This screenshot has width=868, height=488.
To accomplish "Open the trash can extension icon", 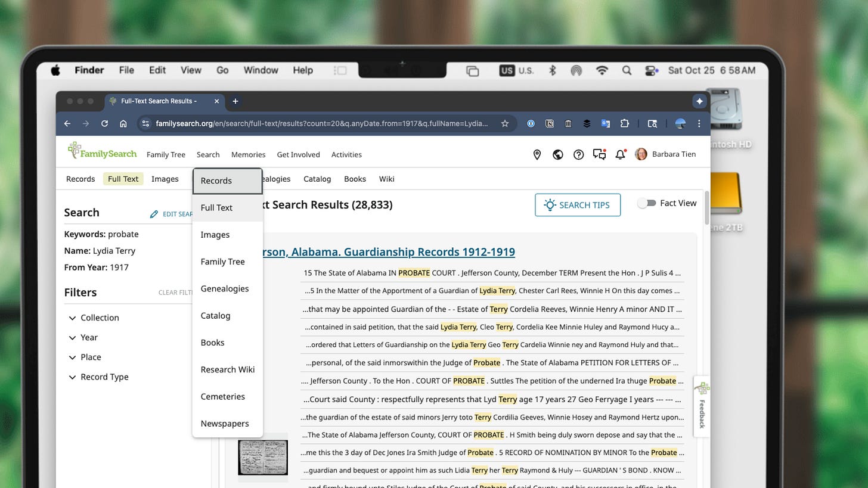I will click(568, 123).
